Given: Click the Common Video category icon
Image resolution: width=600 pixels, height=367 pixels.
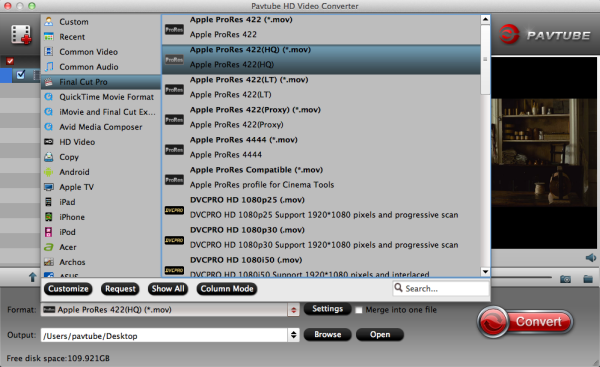Looking at the screenshot, I should (49, 52).
